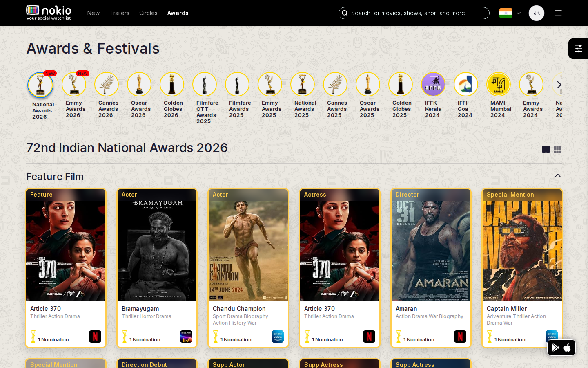Viewport: 588px width, 368px height.
Task: Click Netflix icon on Actress Article 370 card
Action: pos(369,337)
